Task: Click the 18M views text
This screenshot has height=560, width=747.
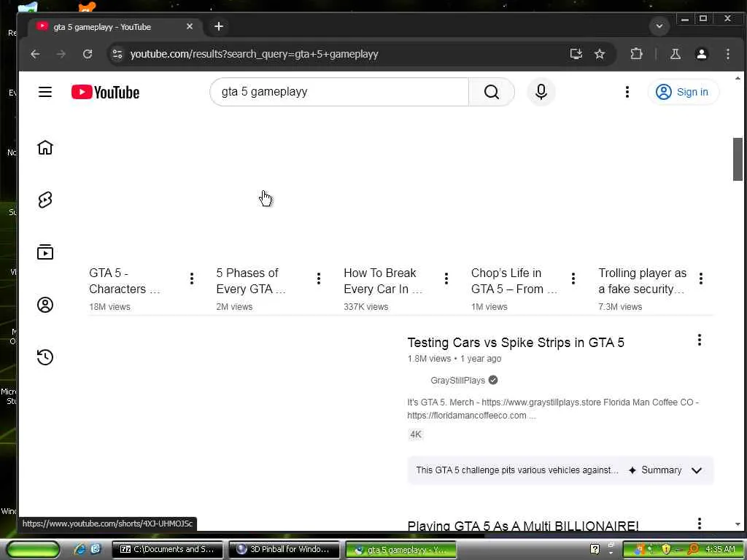Action: (x=109, y=307)
